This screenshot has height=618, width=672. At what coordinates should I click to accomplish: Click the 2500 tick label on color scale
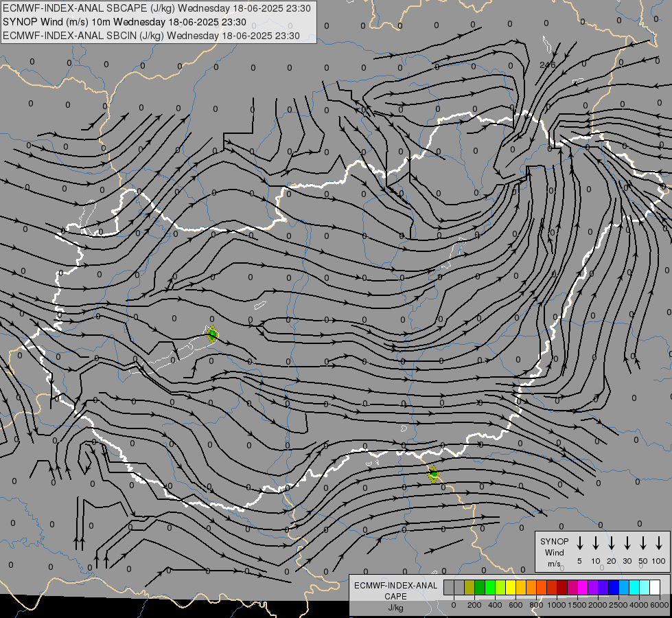[618, 605]
